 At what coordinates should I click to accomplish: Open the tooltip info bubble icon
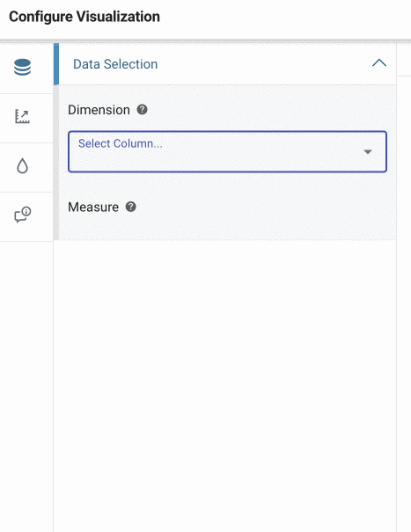tap(22, 215)
